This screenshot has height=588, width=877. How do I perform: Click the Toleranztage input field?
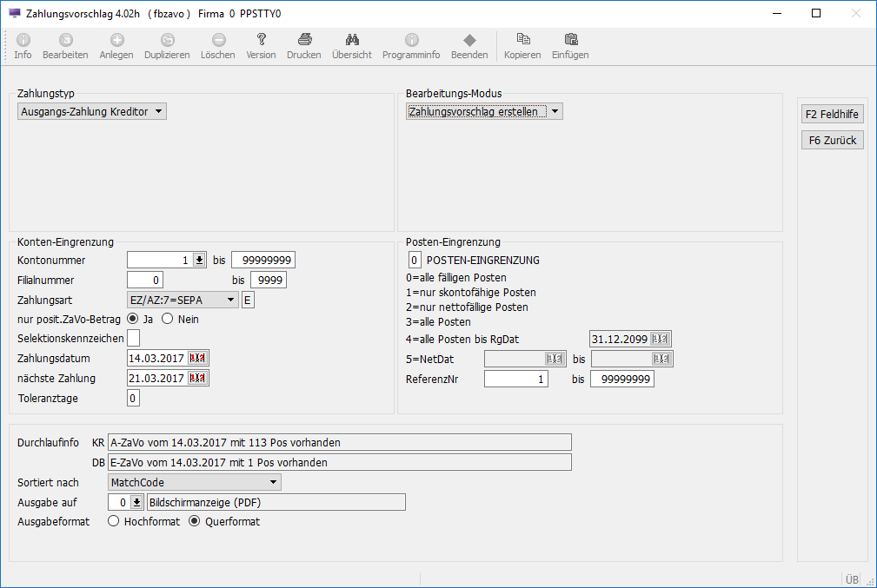(133, 398)
